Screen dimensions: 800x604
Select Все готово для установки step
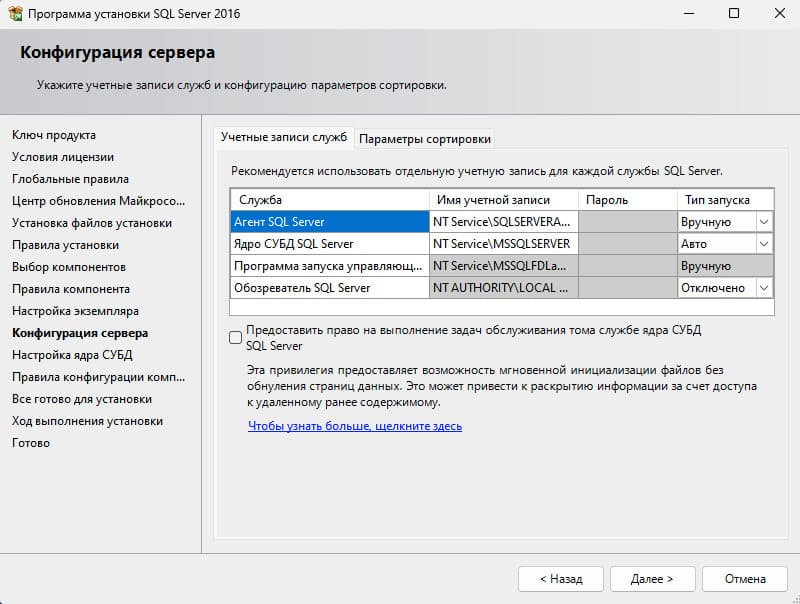[x=82, y=399]
